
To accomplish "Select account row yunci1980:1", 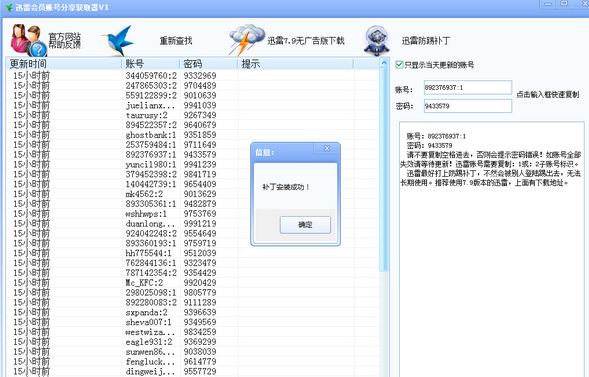I will [193, 164].
